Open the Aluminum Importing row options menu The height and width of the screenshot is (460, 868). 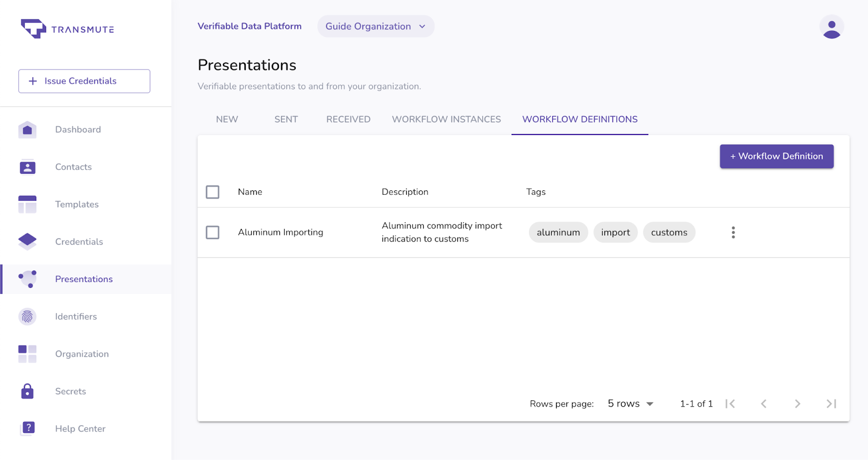[733, 233]
